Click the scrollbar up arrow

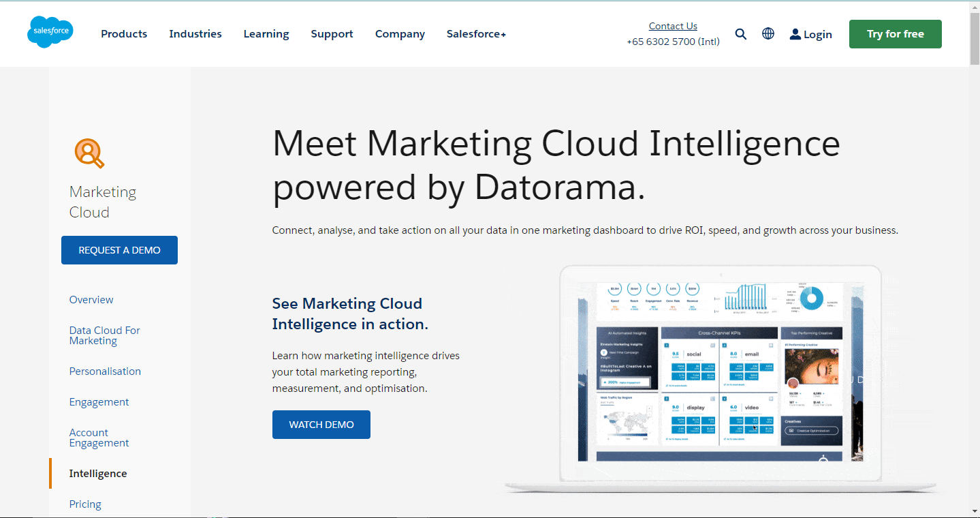(x=974, y=5)
